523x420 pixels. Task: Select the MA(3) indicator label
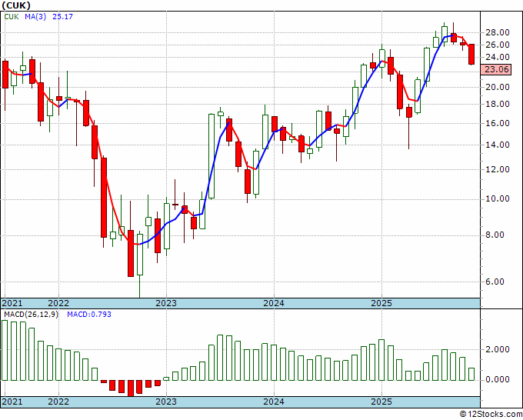[x=35, y=17]
